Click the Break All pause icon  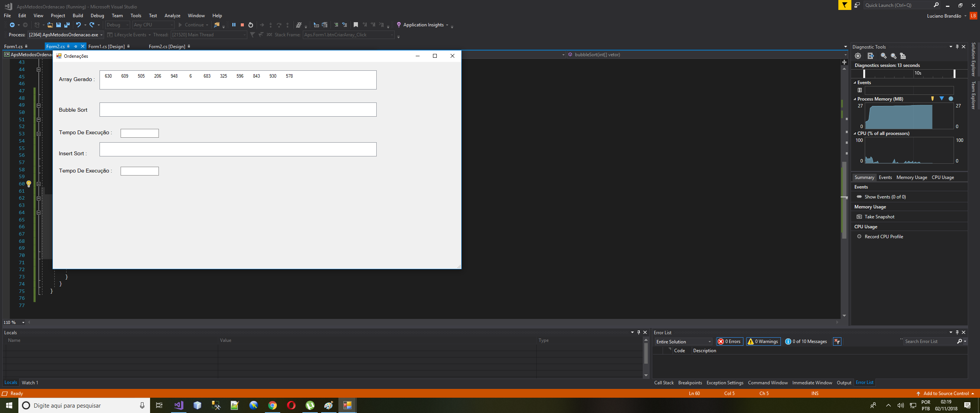pos(234,25)
